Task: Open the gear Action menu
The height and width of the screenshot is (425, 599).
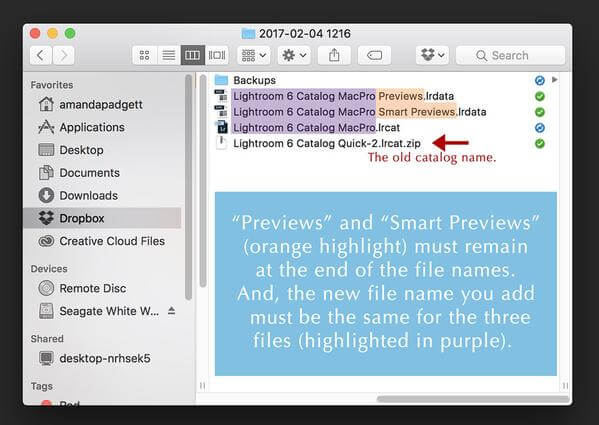Action: (x=294, y=55)
